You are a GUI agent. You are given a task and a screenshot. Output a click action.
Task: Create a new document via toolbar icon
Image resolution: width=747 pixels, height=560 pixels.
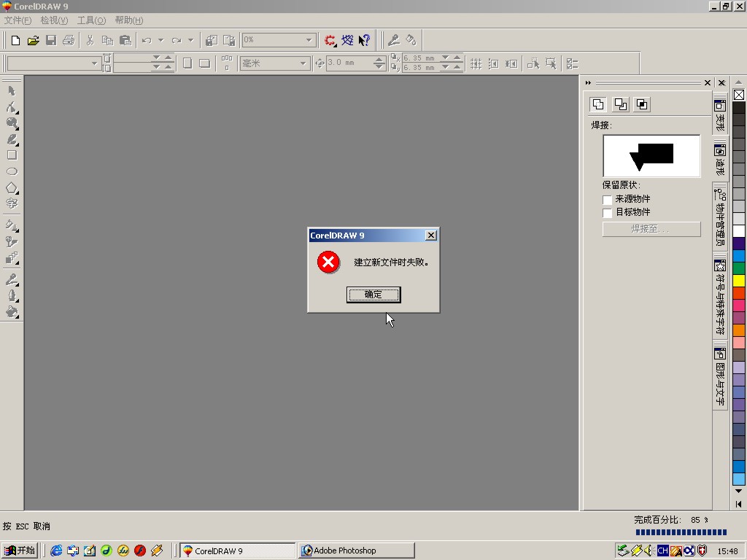click(15, 41)
